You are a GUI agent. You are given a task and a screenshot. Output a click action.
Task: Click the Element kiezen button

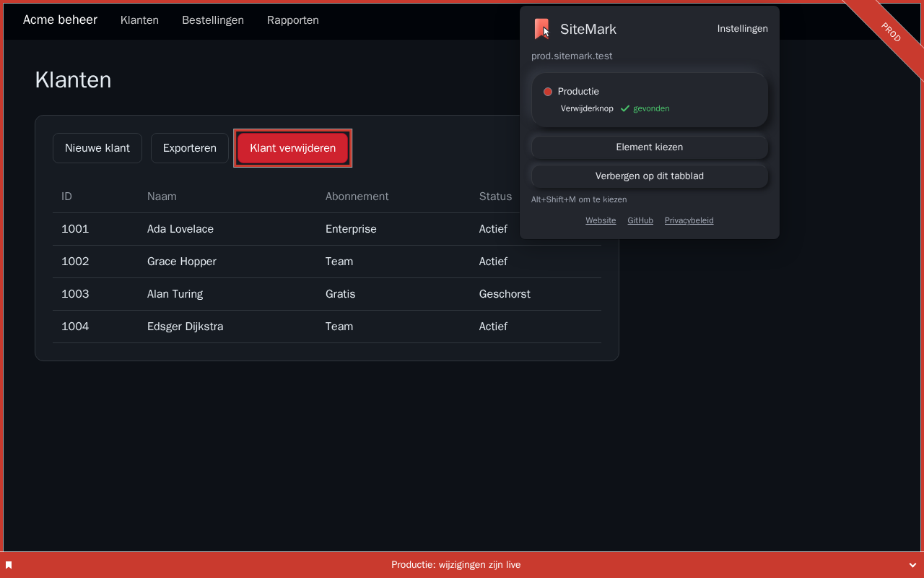[650, 147]
